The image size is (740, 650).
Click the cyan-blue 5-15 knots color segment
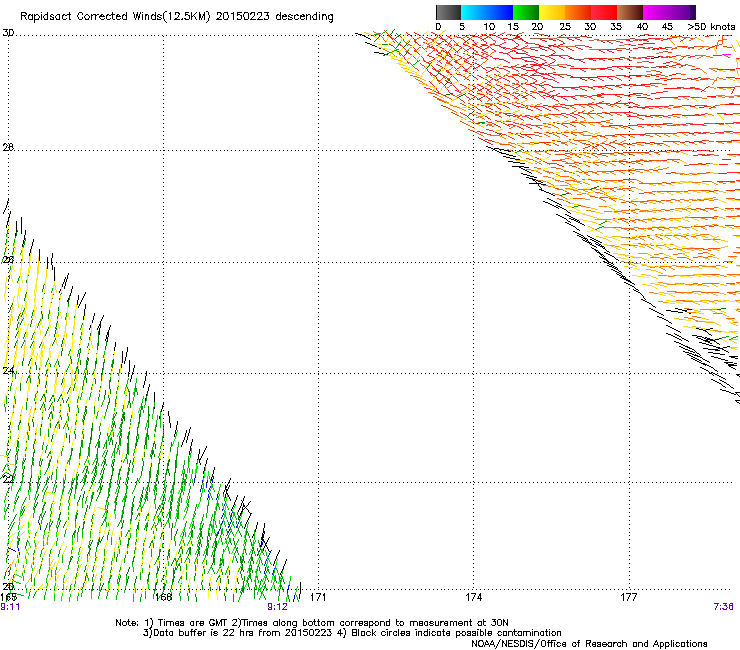pos(487,12)
